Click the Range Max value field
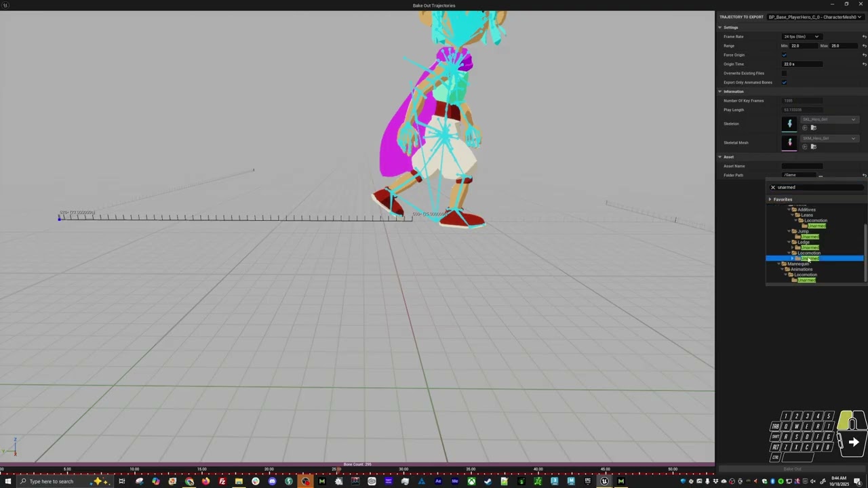868x488 pixels. [844, 46]
